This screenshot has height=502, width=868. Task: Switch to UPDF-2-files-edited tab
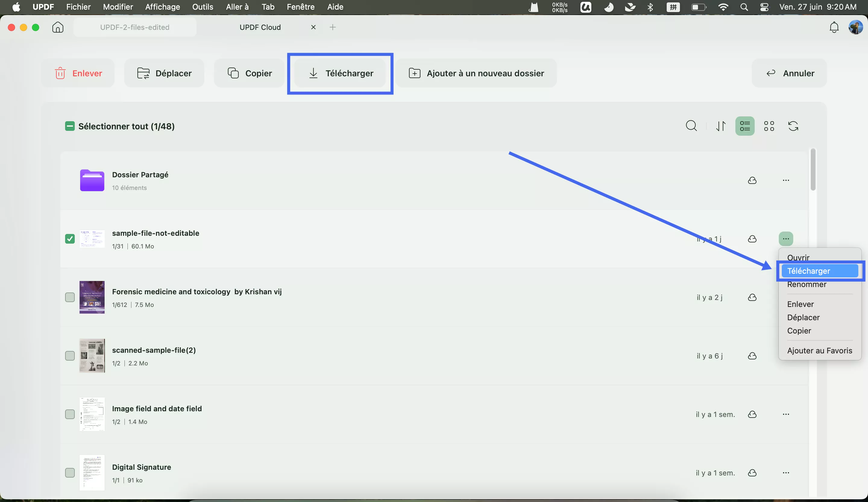coord(135,27)
